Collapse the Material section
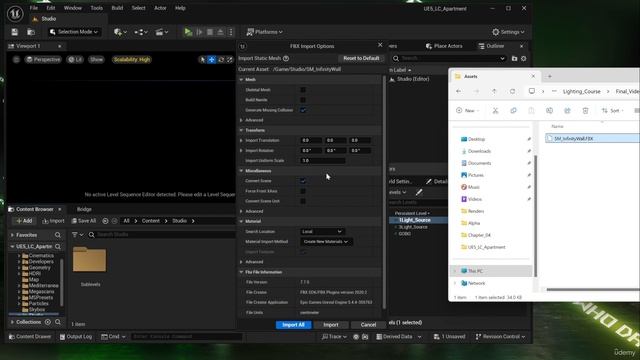The image size is (640, 360). pyautogui.click(x=241, y=221)
